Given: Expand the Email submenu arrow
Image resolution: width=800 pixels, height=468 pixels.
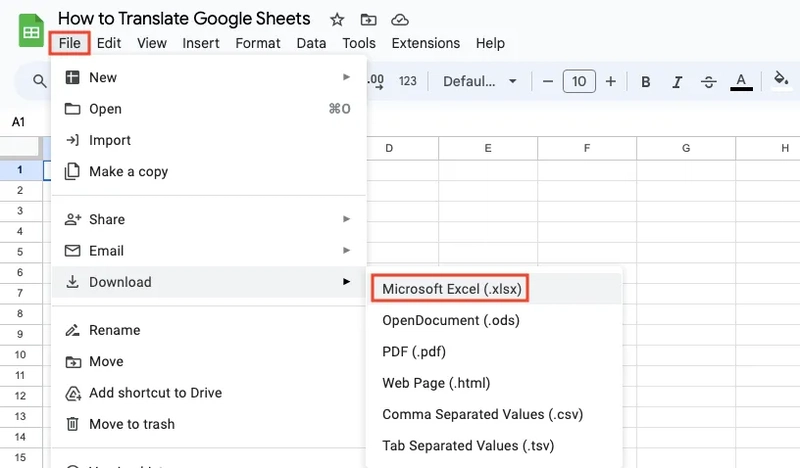Looking at the screenshot, I should coord(346,250).
